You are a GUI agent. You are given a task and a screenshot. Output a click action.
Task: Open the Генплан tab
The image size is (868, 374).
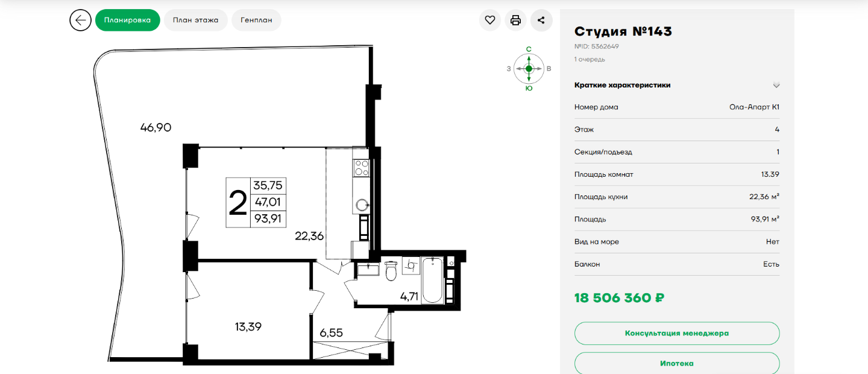click(256, 20)
